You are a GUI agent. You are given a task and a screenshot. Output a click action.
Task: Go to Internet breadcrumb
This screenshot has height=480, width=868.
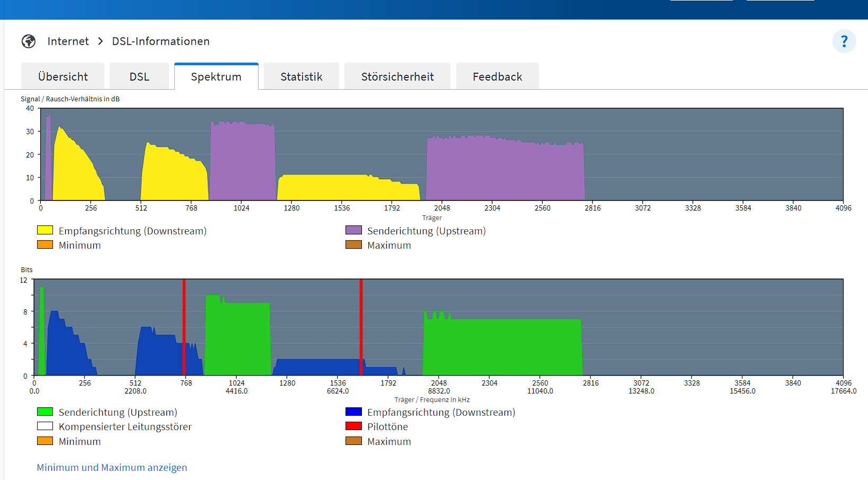(x=68, y=41)
